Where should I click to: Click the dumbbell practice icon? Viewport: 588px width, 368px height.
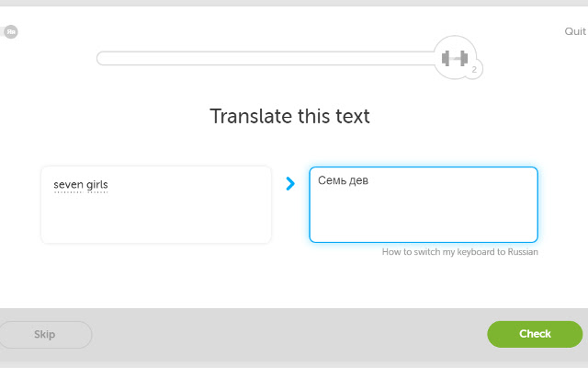point(455,58)
